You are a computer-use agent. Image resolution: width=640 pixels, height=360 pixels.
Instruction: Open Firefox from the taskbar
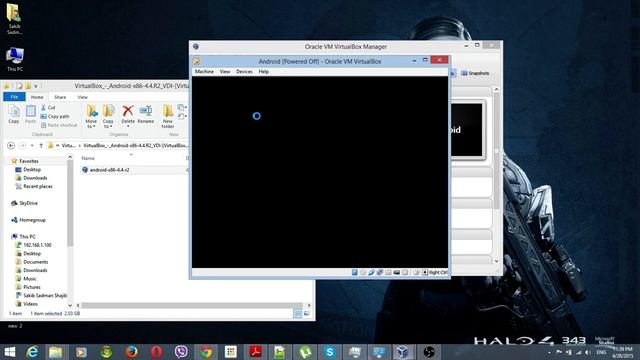(131, 352)
